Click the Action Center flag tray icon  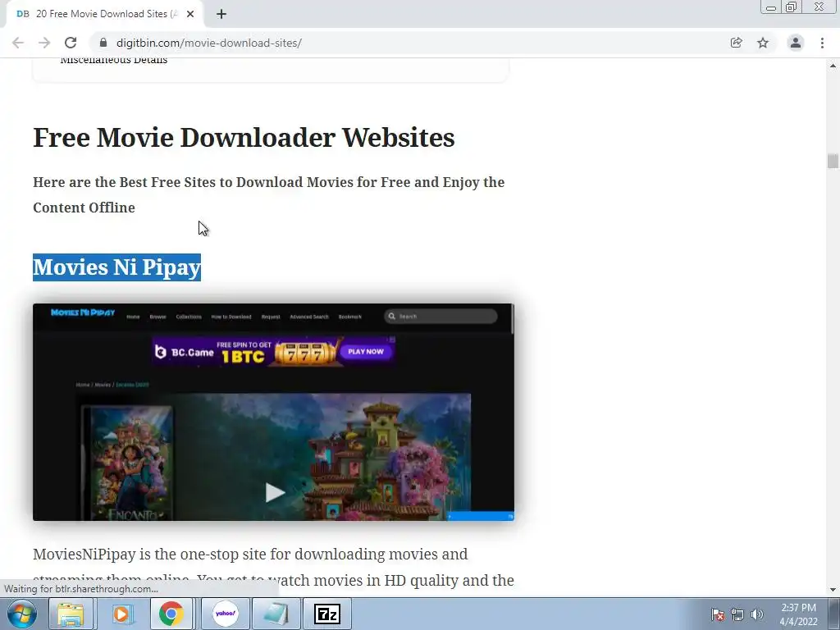717,614
